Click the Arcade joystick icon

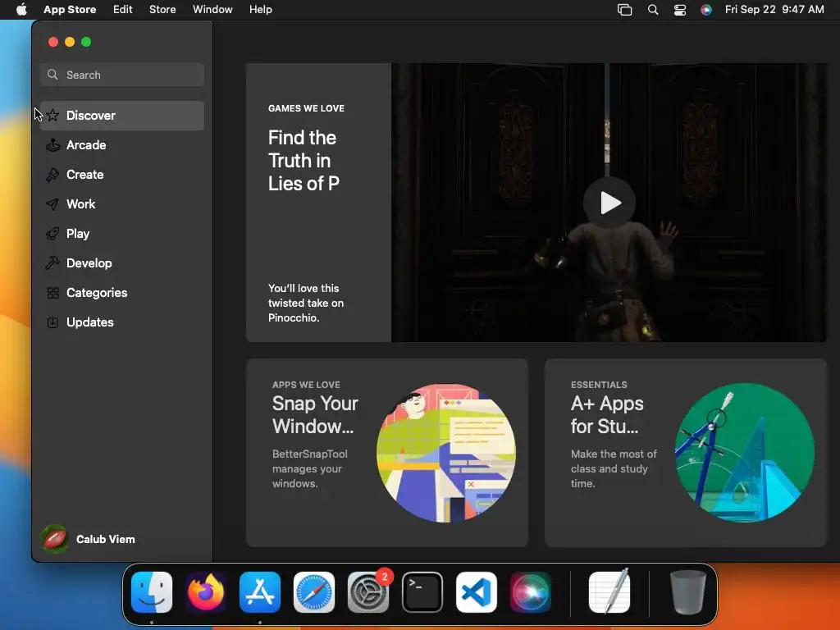[x=52, y=144]
